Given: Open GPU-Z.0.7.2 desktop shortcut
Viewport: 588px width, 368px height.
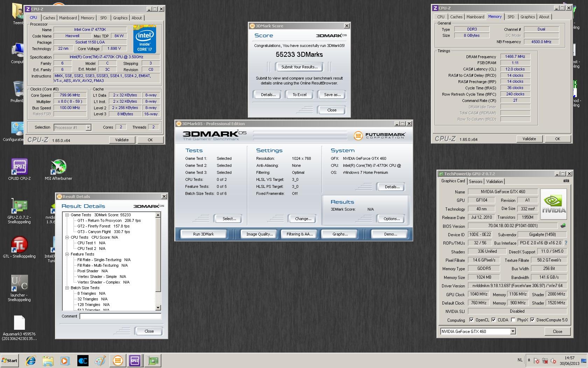Looking at the screenshot, I should pyautogui.click(x=19, y=211).
